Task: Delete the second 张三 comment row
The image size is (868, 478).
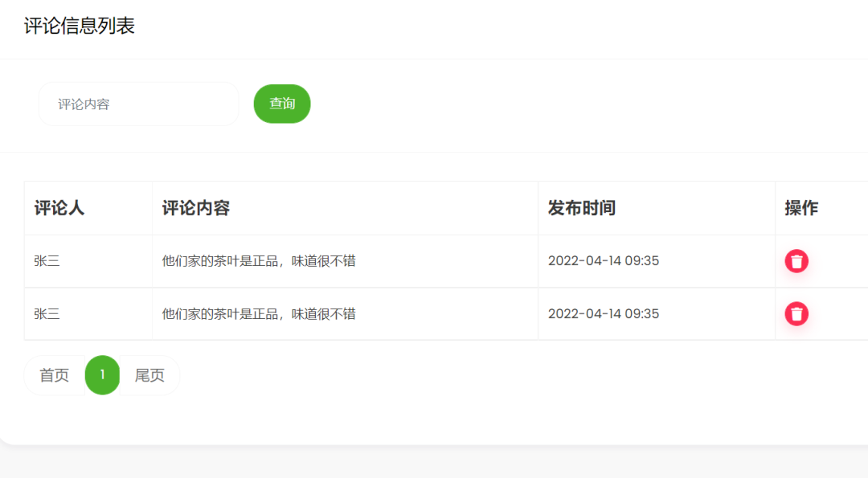Action: tap(796, 313)
